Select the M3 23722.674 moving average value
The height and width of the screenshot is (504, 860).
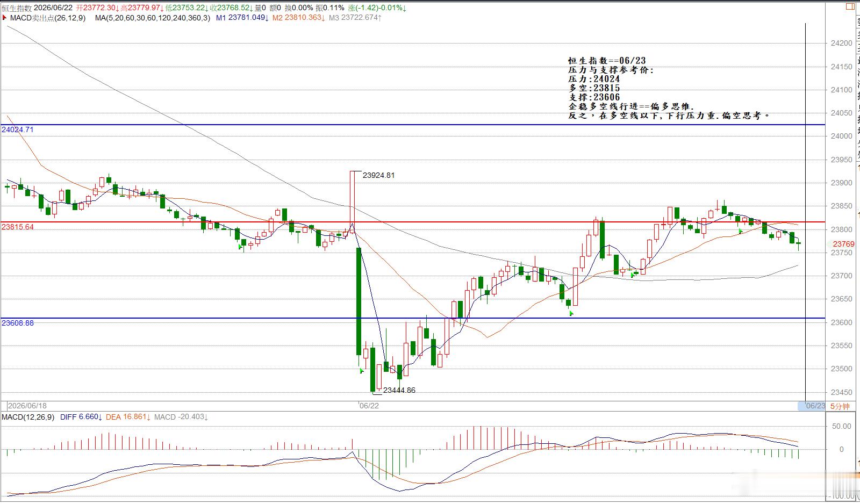[355, 18]
